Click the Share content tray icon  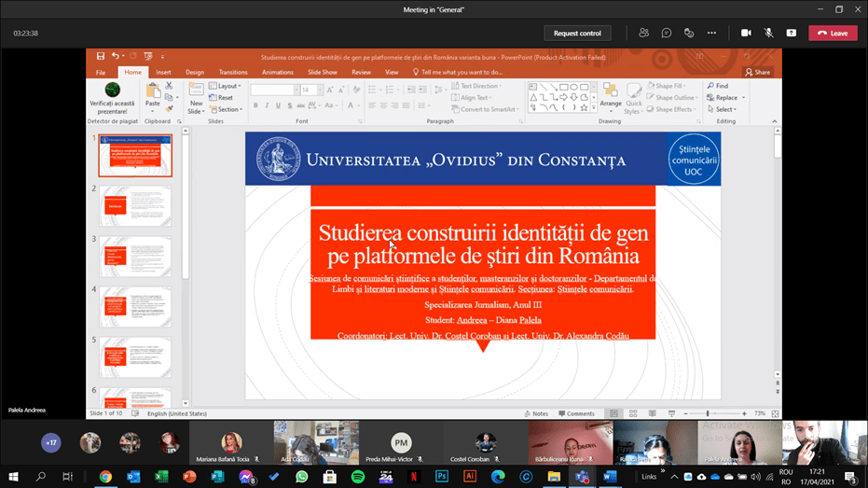[791, 33]
